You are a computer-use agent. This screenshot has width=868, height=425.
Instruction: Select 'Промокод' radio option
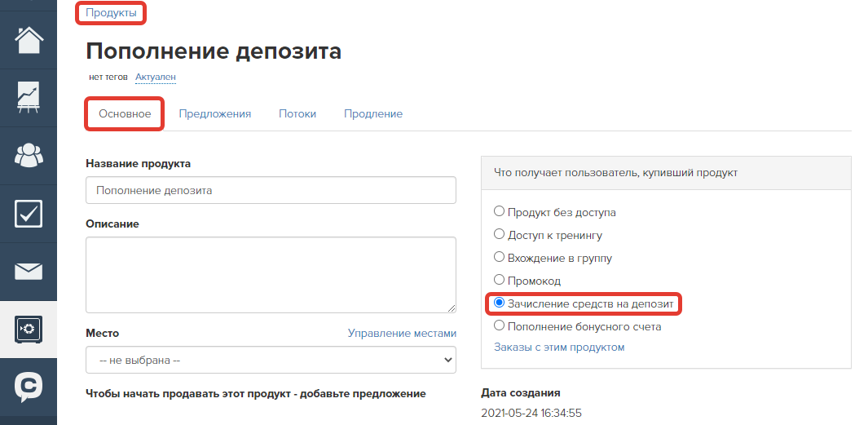[x=500, y=280]
